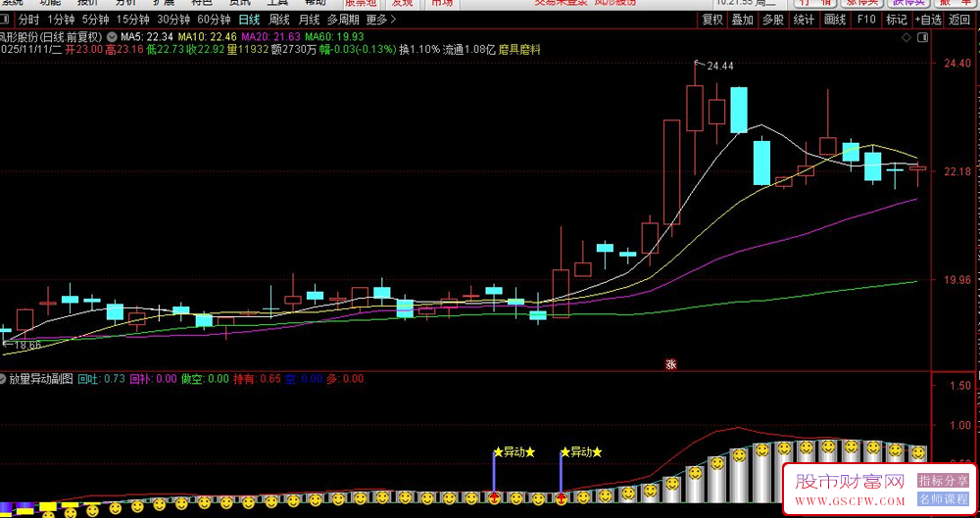Click the 返回 back button
Image resolution: width=980 pixels, height=518 pixels.
959,20
